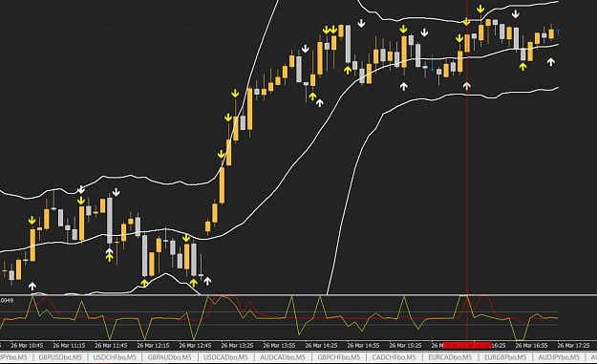The width and height of the screenshot is (597, 364).
Task: Click the 26 Mar 15:25 time label
Action: coord(406,346)
